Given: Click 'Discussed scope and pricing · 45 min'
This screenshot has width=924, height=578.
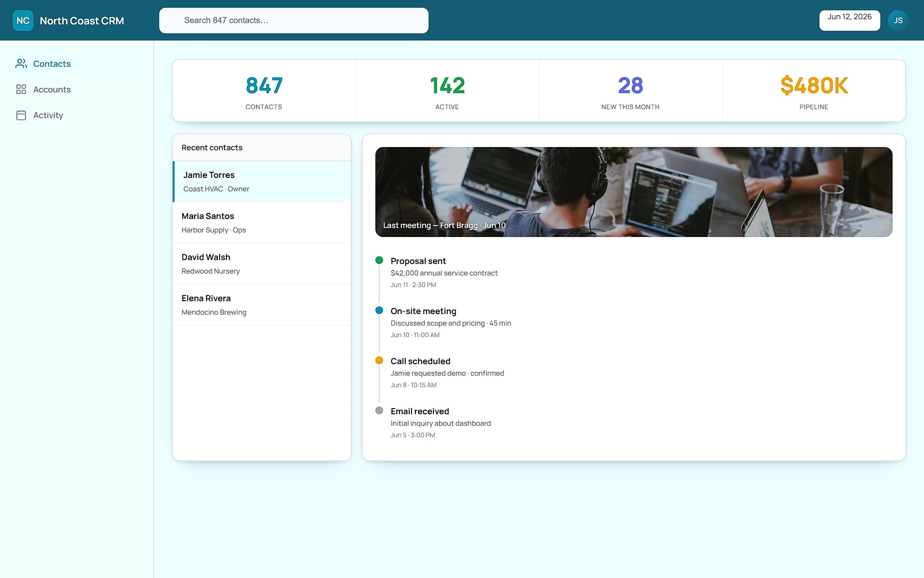Looking at the screenshot, I should (450, 323).
